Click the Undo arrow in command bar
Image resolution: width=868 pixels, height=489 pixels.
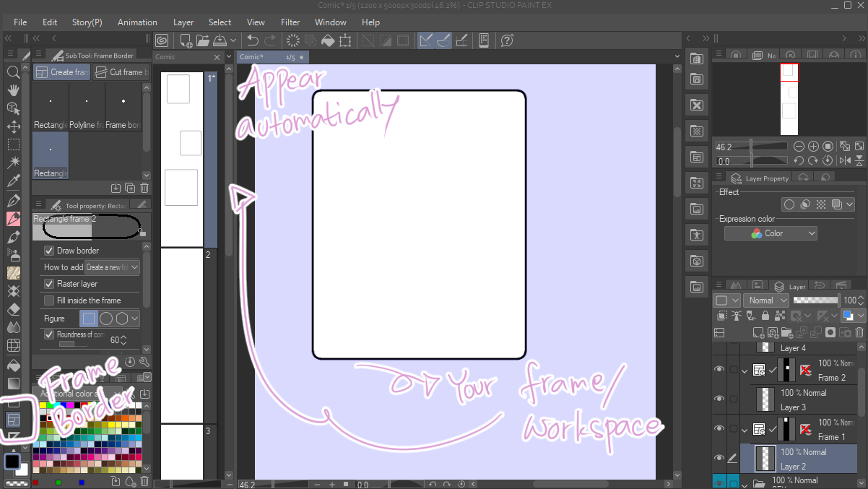pos(253,41)
